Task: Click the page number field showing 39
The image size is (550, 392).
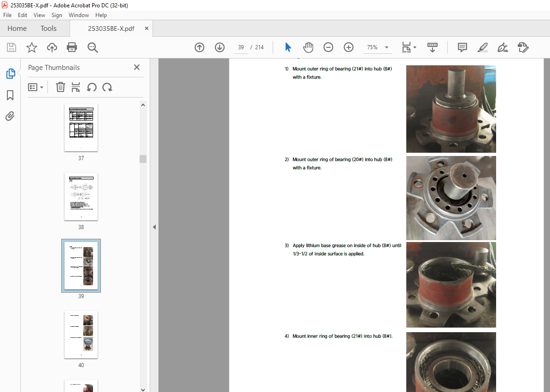Action: point(240,47)
